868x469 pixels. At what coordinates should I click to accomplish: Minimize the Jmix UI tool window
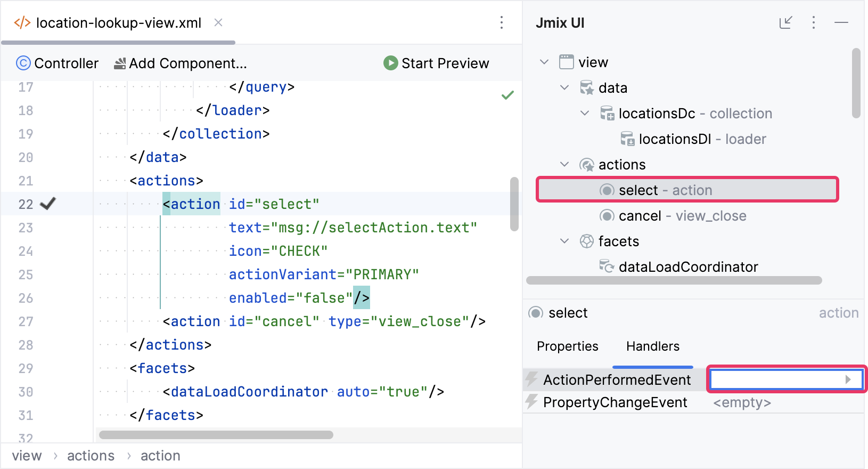pos(841,22)
